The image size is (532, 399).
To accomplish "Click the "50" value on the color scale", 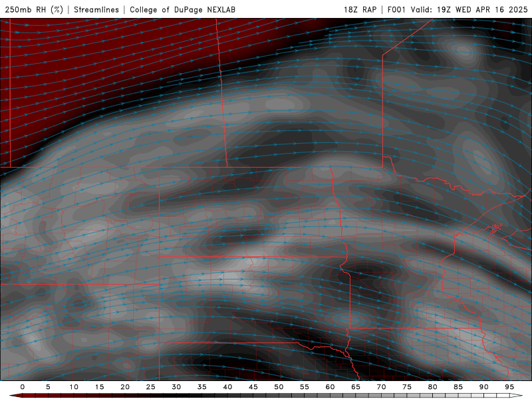I will click(x=279, y=387).
